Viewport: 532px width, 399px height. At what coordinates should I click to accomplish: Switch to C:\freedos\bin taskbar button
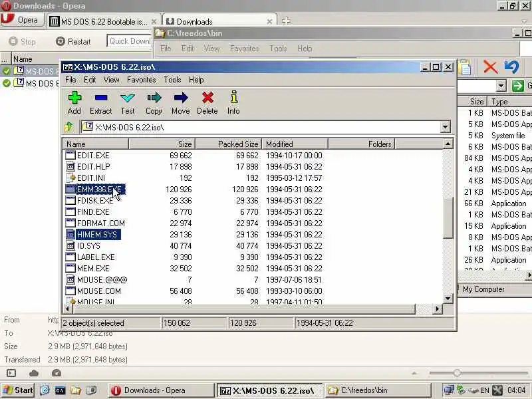click(x=378, y=390)
